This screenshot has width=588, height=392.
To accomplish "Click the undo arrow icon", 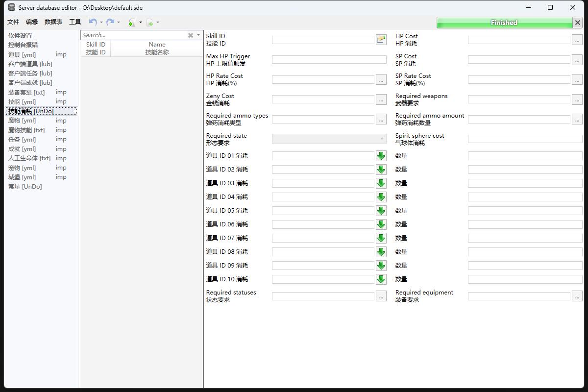I will pyautogui.click(x=93, y=22).
